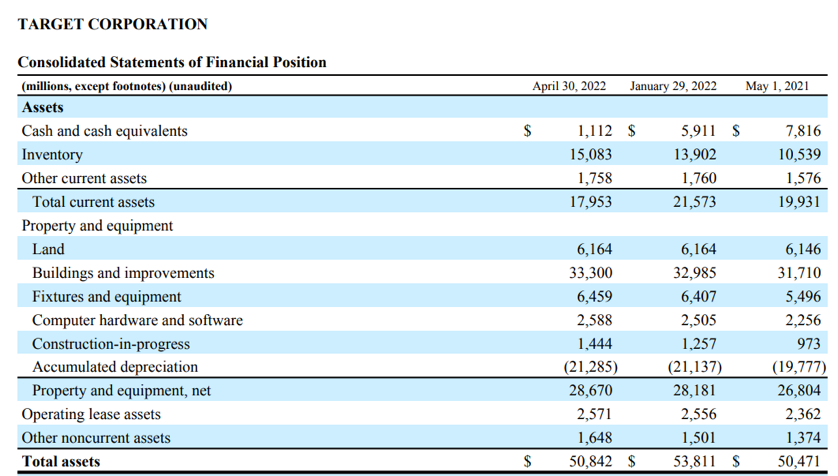Viewport: 838px width, 476px height.
Task: Click the January 29, 2022 column header
Action: [673, 86]
